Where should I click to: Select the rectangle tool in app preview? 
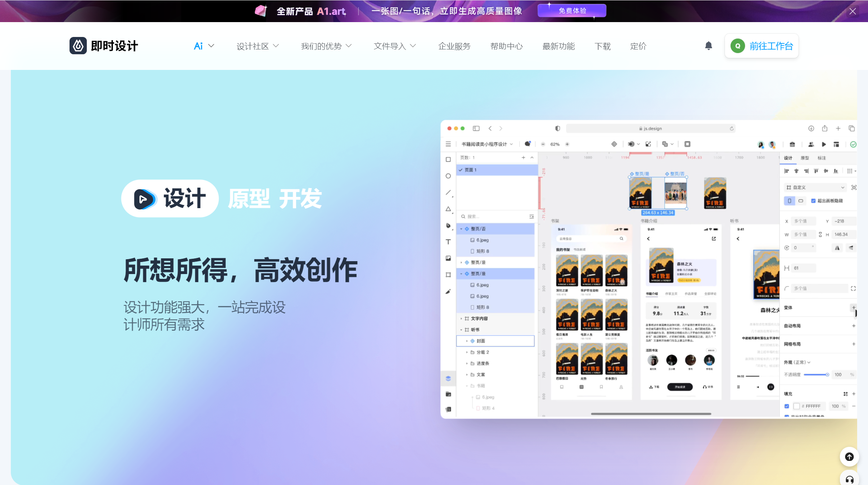click(448, 160)
